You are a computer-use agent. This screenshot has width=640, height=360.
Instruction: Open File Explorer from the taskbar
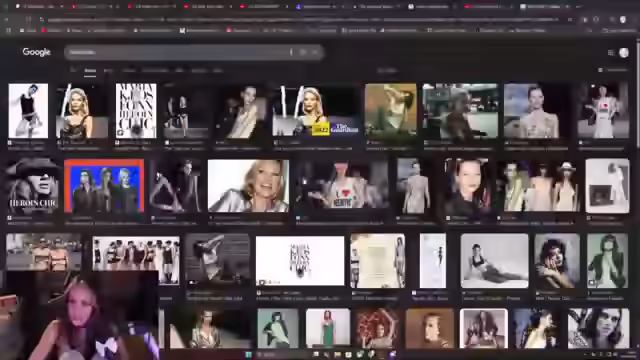(338, 355)
